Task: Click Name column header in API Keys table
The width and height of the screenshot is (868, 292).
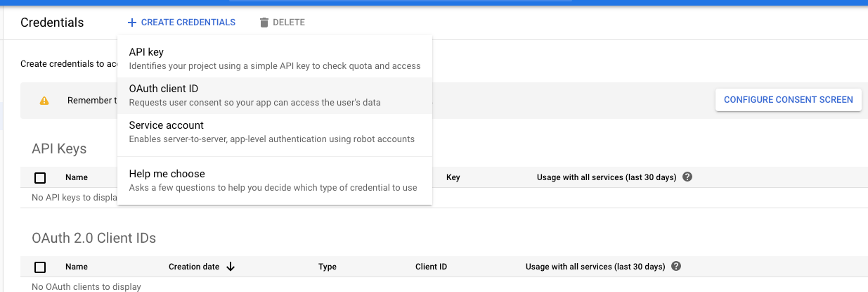Action: (x=77, y=177)
